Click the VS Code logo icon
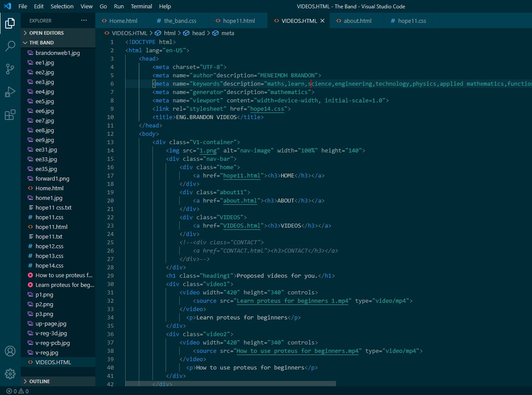This screenshot has height=395, width=532. tap(7, 6)
